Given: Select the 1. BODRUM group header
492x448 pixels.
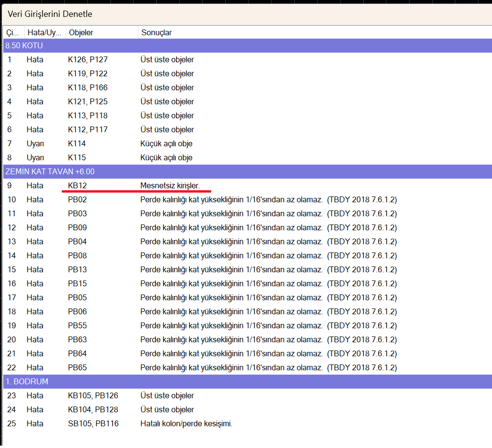Looking at the screenshot, I should [27, 381].
